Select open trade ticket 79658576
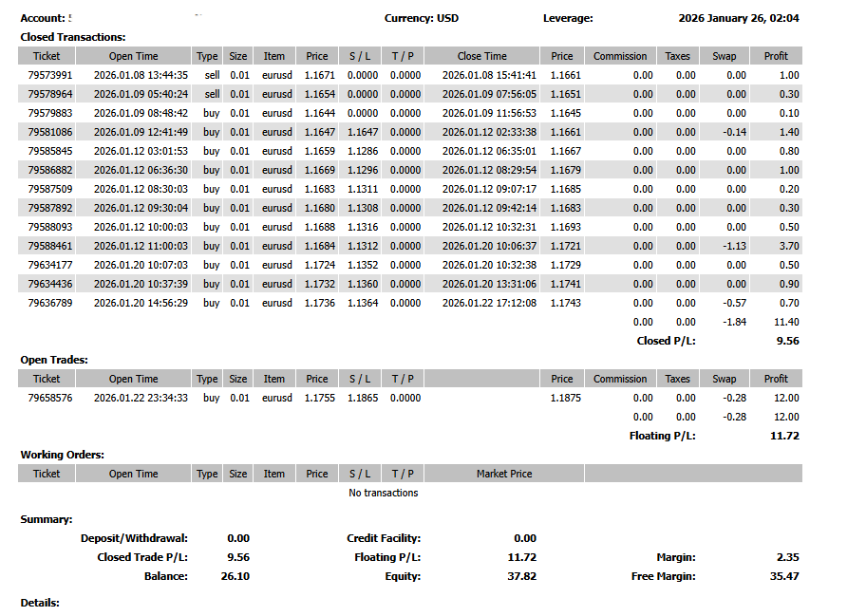Viewport: 866px width, 616px height. tap(50, 398)
